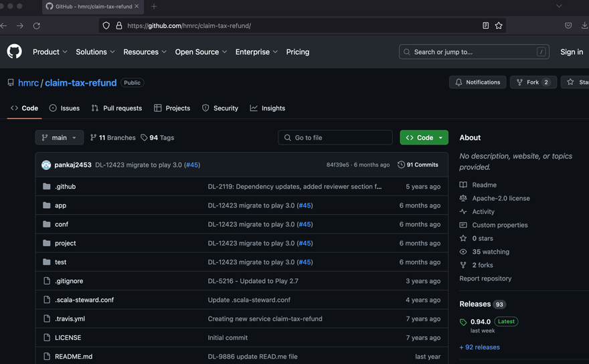Click the history clock icon beside 91 Commits
The image size is (589, 364).
tap(401, 165)
